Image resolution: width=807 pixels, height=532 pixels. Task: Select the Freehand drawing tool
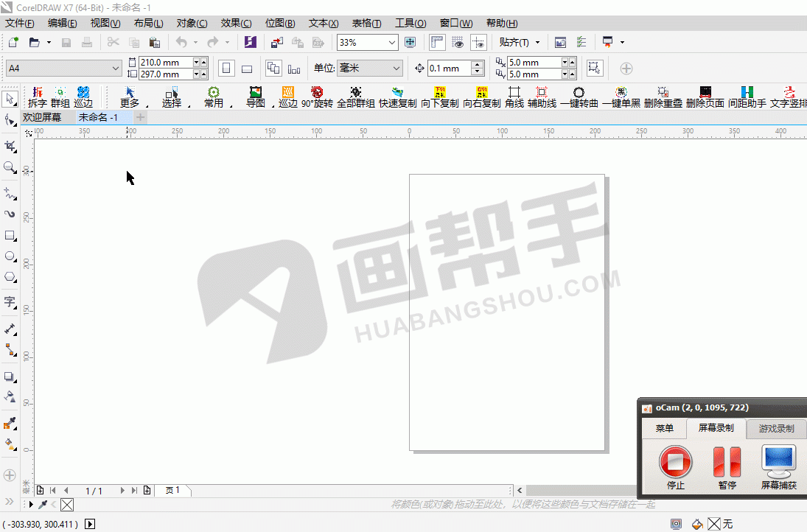pyautogui.click(x=10, y=194)
